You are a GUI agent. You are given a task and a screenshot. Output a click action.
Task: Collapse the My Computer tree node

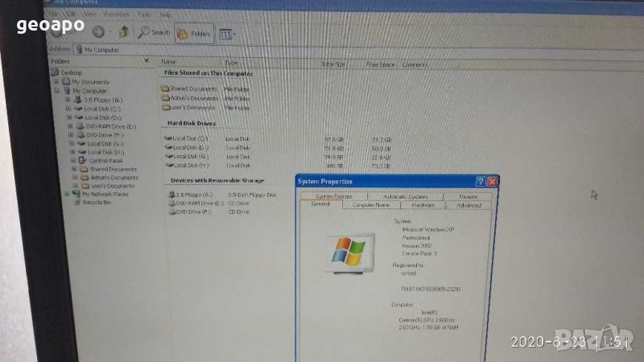point(56,91)
